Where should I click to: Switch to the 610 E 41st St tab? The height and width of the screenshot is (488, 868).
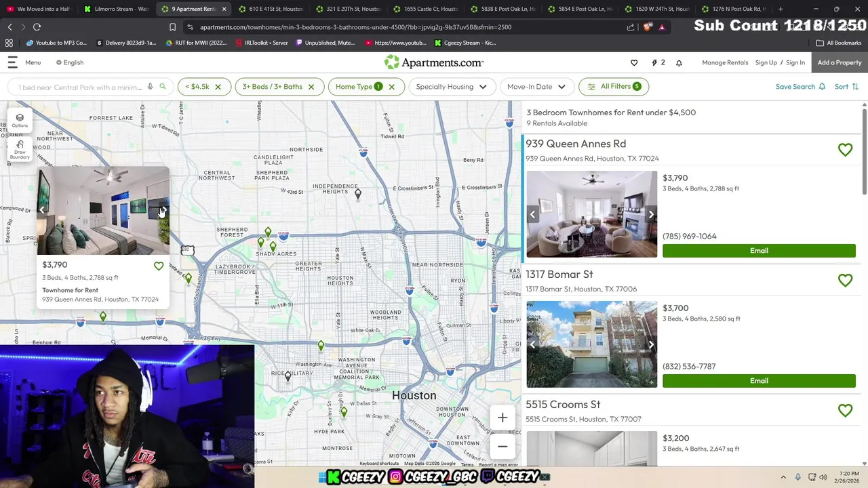(271, 9)
